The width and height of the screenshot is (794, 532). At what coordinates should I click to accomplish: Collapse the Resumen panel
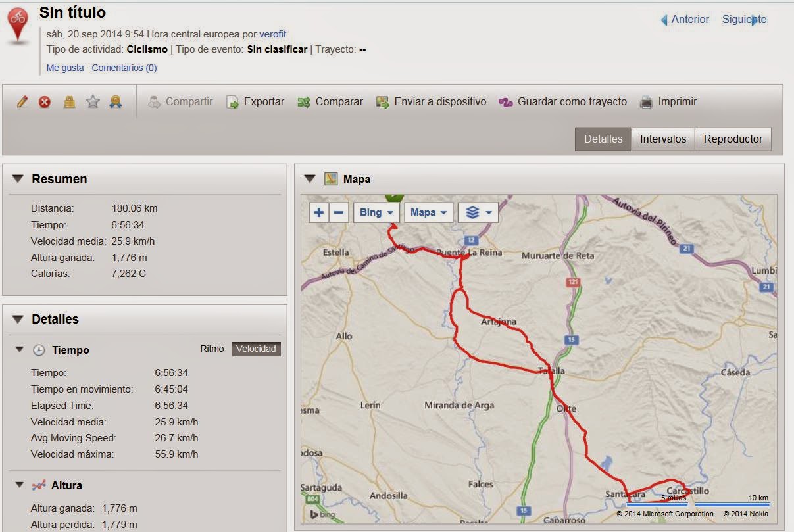click(18, 179)
